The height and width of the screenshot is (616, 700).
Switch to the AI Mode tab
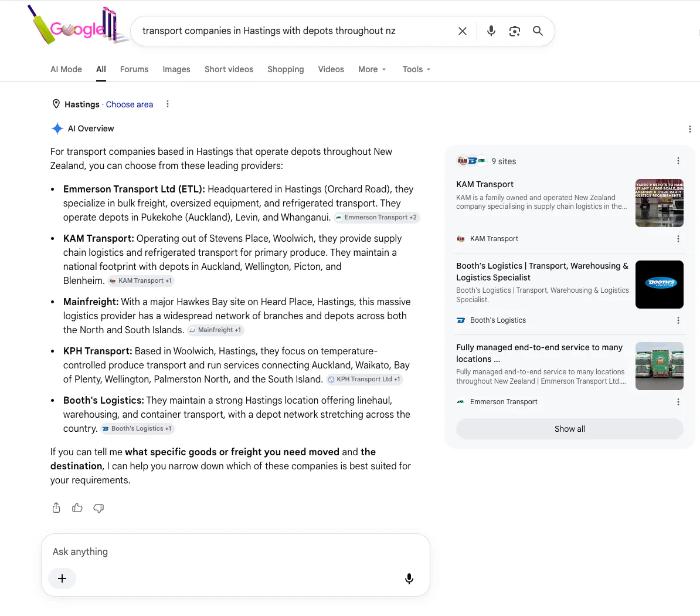click(66, 69)
